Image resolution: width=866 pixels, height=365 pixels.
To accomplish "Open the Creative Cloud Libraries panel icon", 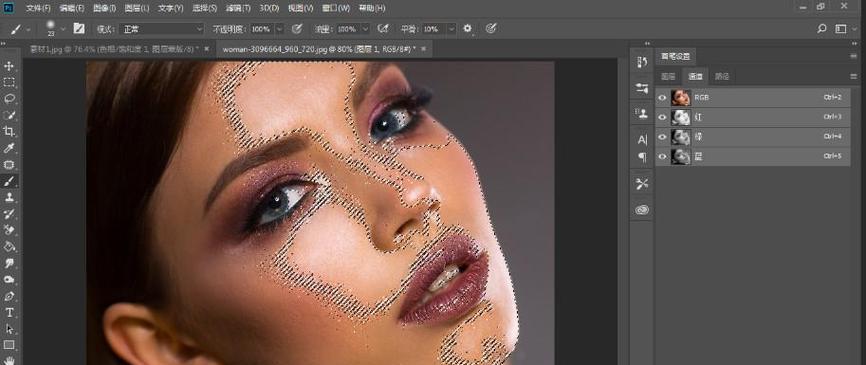I will [642, 210].
